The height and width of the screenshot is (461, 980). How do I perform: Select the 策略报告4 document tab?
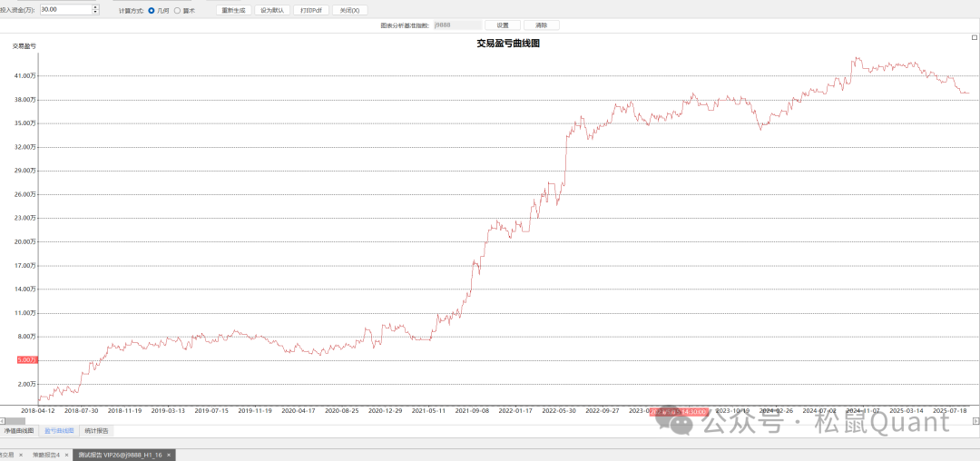click(x=45, y=455)
